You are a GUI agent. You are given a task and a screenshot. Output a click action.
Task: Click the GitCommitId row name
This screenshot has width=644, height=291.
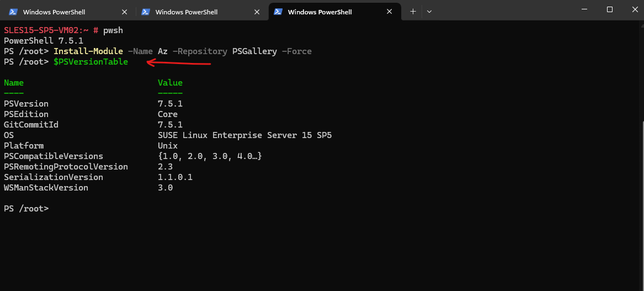point(31,125)
